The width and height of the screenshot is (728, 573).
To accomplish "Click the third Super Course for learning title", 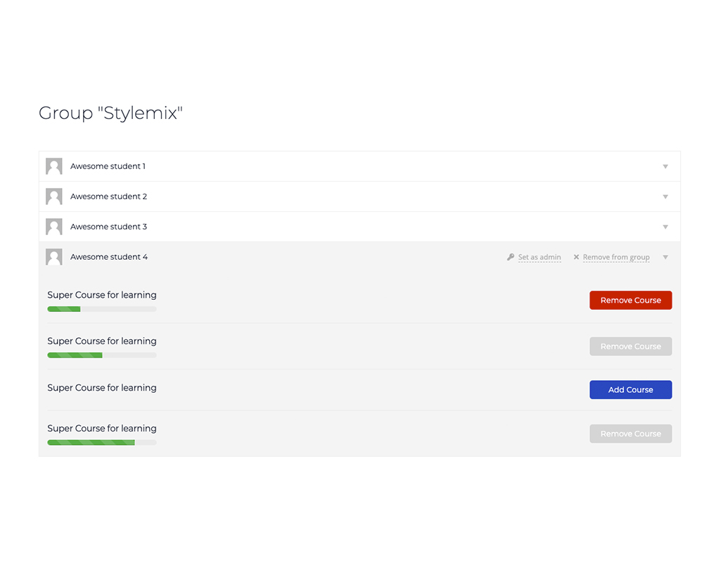I will (x=102, y=388).
